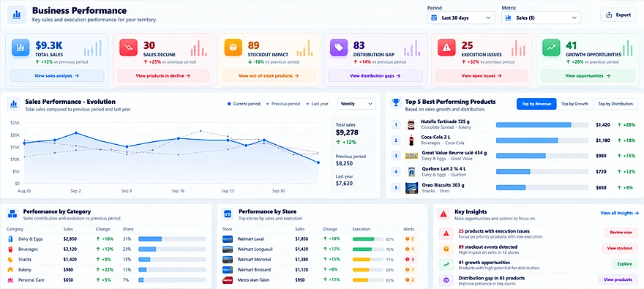Click the Dairy & Eggs share bar

click(172, 239)
